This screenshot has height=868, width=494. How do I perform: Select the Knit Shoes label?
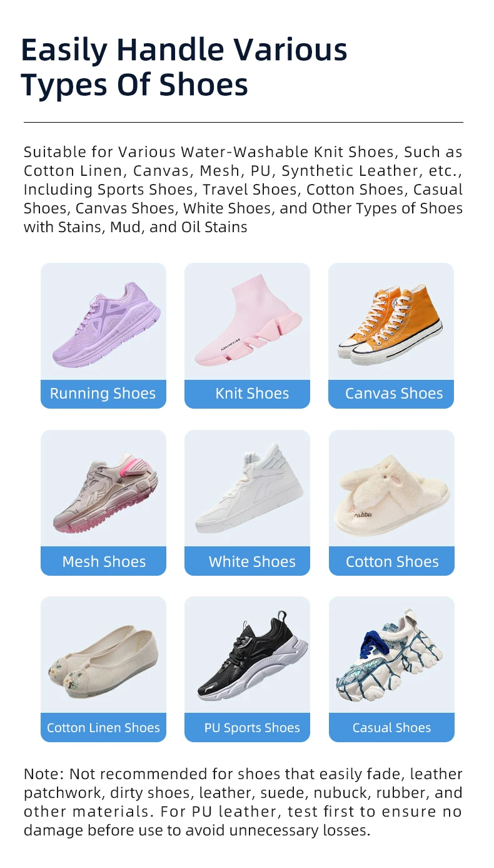(x=247, y=394)
